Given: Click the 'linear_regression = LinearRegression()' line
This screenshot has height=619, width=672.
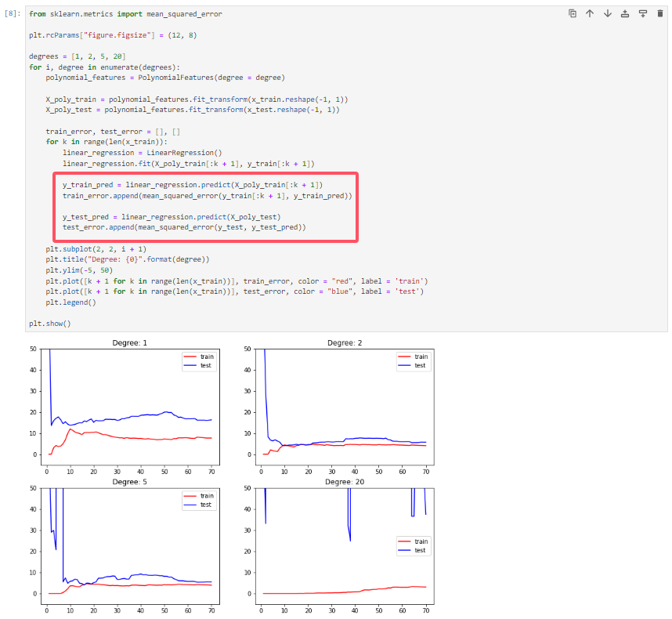Looking at the screenshot, I should point(143,153).
